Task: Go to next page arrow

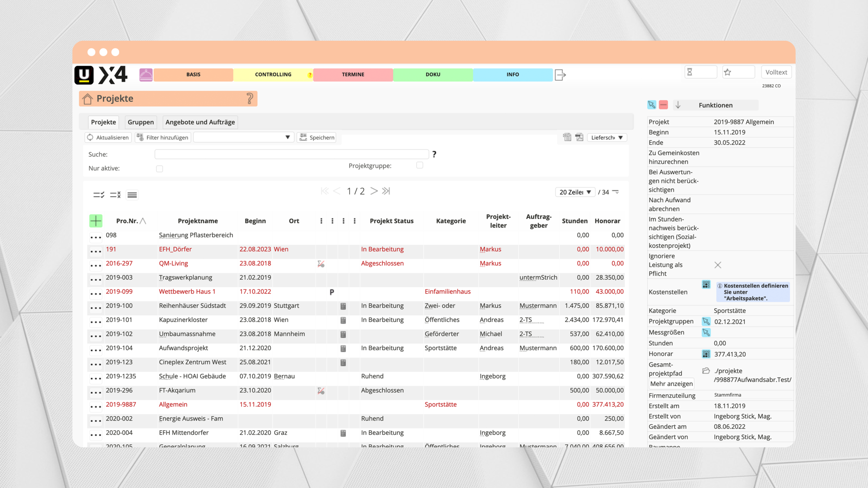Action: click(x=374, y=191)
